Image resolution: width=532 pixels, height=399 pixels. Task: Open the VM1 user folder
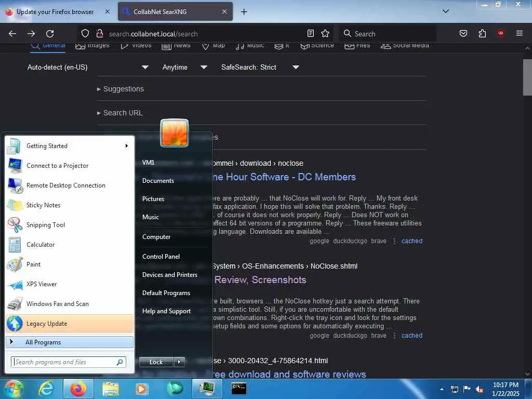coord(148,163)
